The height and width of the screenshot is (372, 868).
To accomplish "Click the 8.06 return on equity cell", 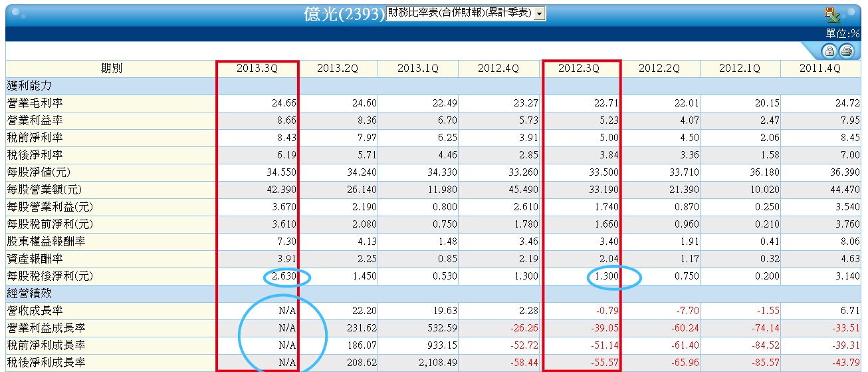I will (849, 242).
